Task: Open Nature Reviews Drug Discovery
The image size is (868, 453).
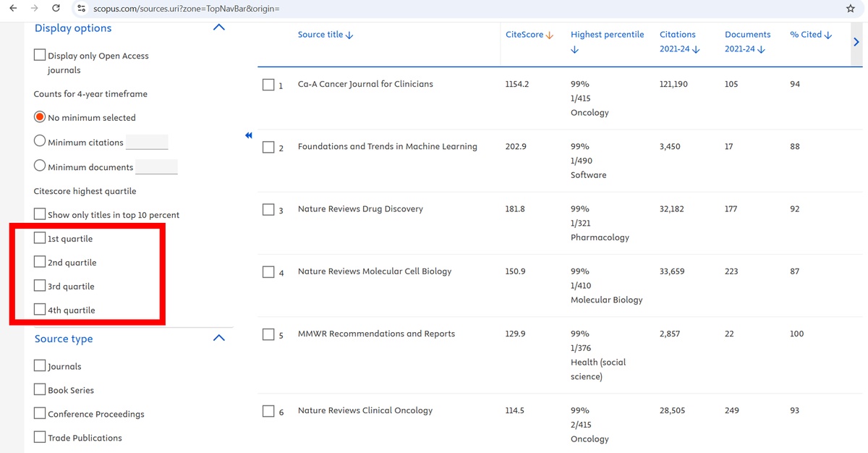Action: 360,208
